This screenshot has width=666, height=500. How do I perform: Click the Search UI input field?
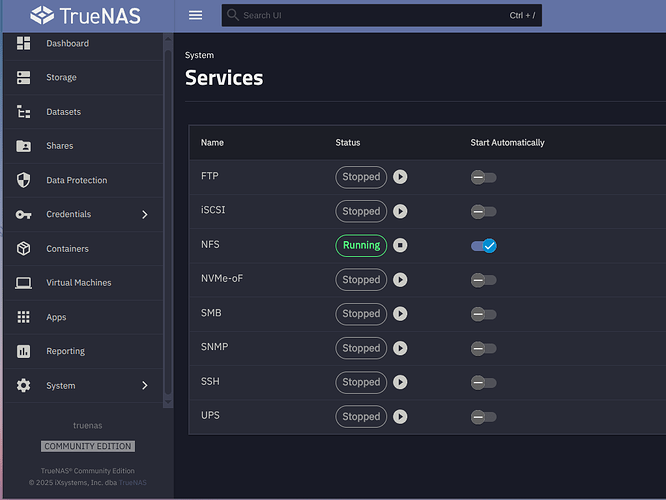(x=370, y=15)
